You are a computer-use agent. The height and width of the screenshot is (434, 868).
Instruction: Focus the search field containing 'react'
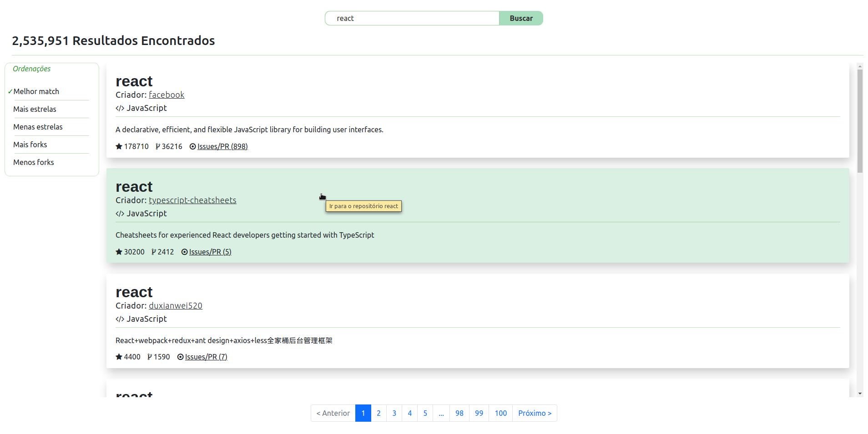click(x=412, y=18)
